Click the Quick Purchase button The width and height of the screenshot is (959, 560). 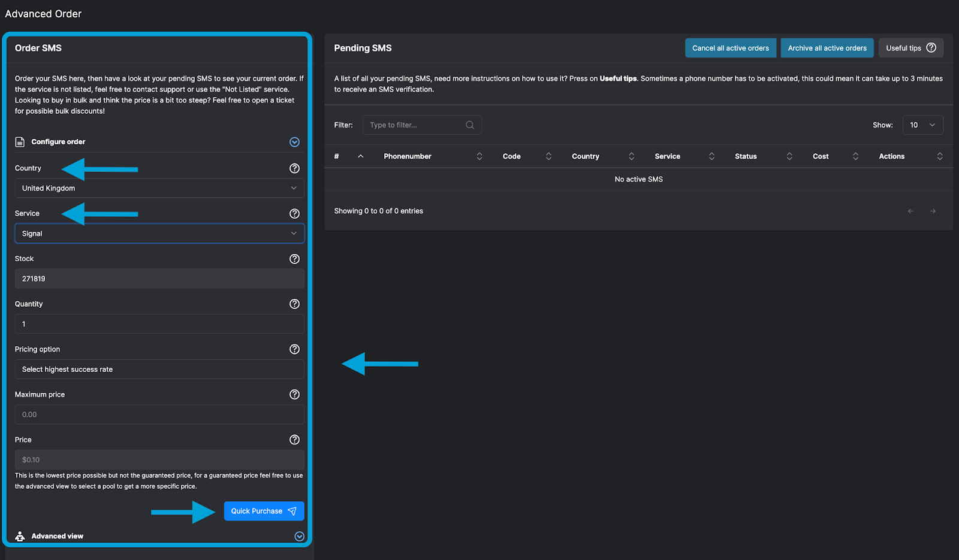pos(264,511)
